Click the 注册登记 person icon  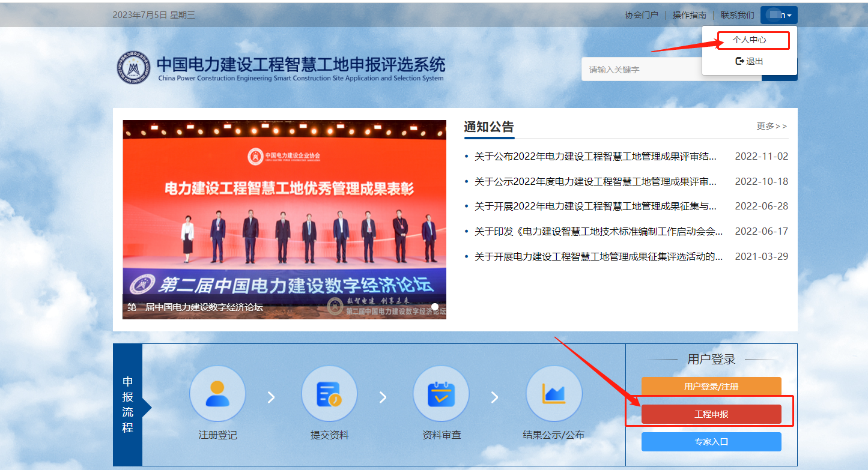tap(217, 394)
